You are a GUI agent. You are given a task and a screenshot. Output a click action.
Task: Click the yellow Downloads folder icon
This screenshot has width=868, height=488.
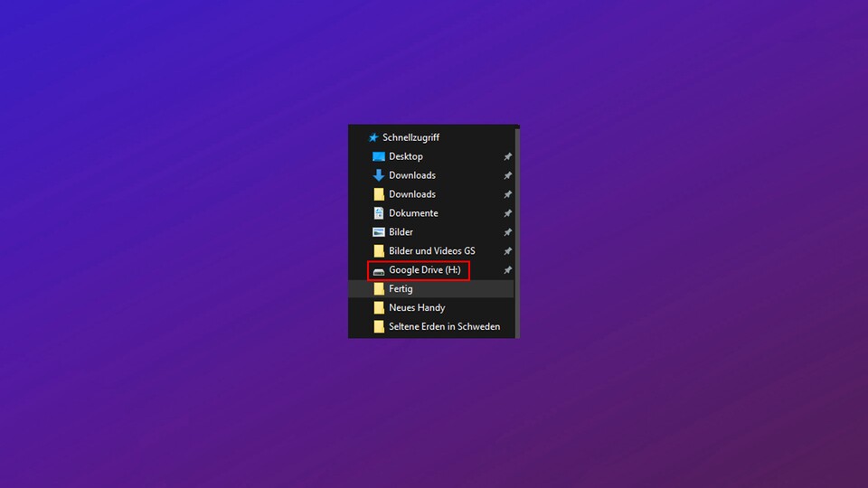pos(379,194)
